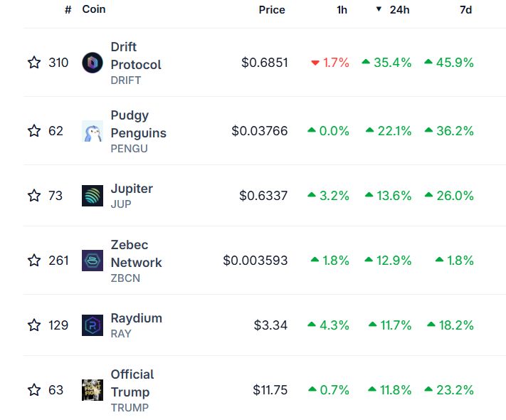This screenshot has width=506, height=420.
Task: Star Pudgy Penguins for the watchlist
Action: coord(34,131)
